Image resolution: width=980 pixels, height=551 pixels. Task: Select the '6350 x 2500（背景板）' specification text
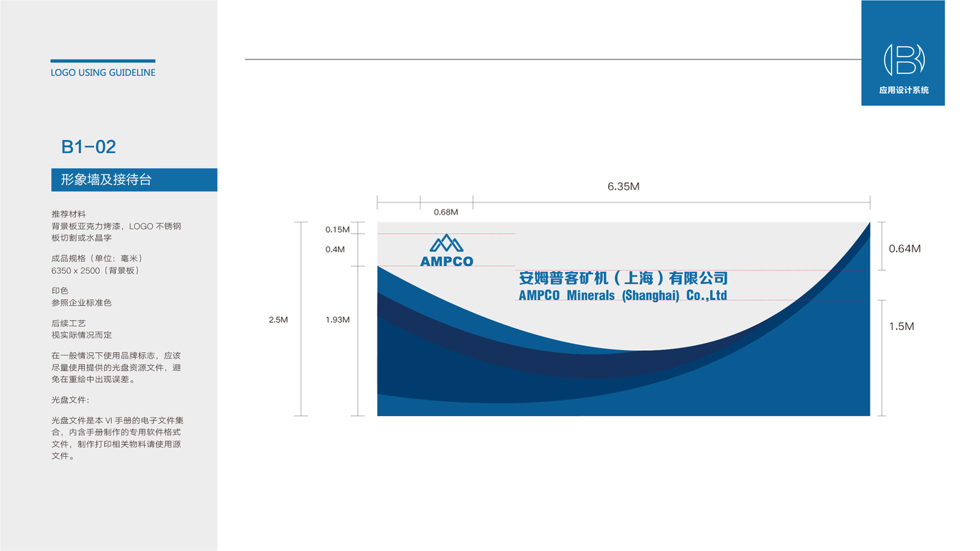click(x=95, y=270)
